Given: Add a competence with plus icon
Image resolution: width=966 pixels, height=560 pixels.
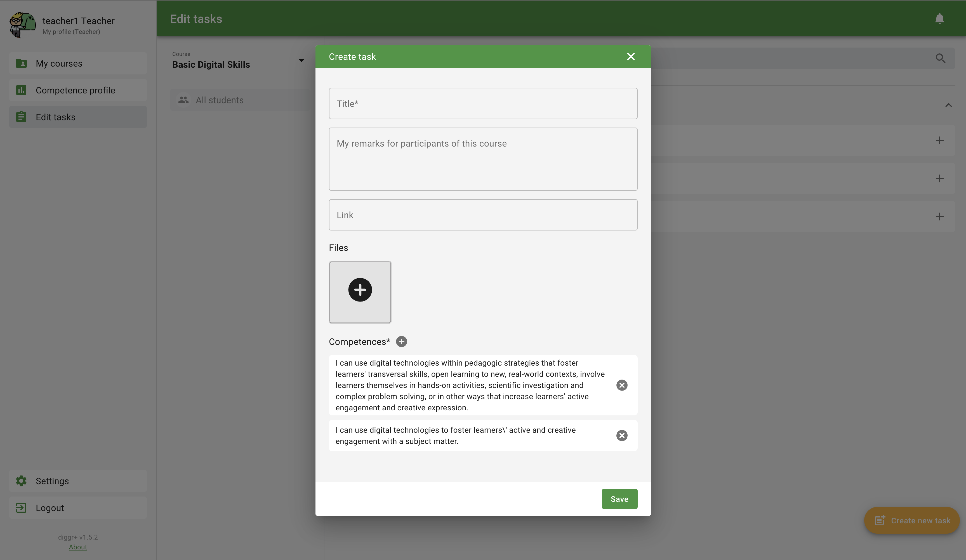Looking at the screenshot, I should tap(401, 342).
